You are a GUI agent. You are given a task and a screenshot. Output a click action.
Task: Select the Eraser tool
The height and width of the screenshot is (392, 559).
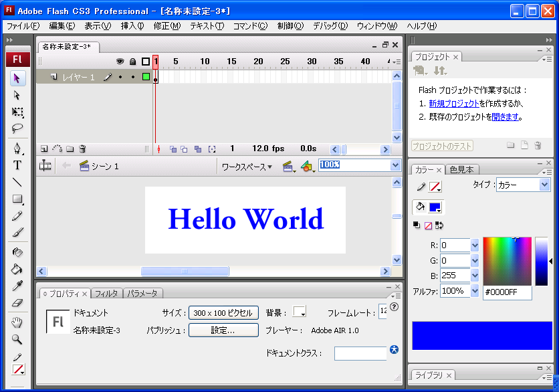point(17,302)
